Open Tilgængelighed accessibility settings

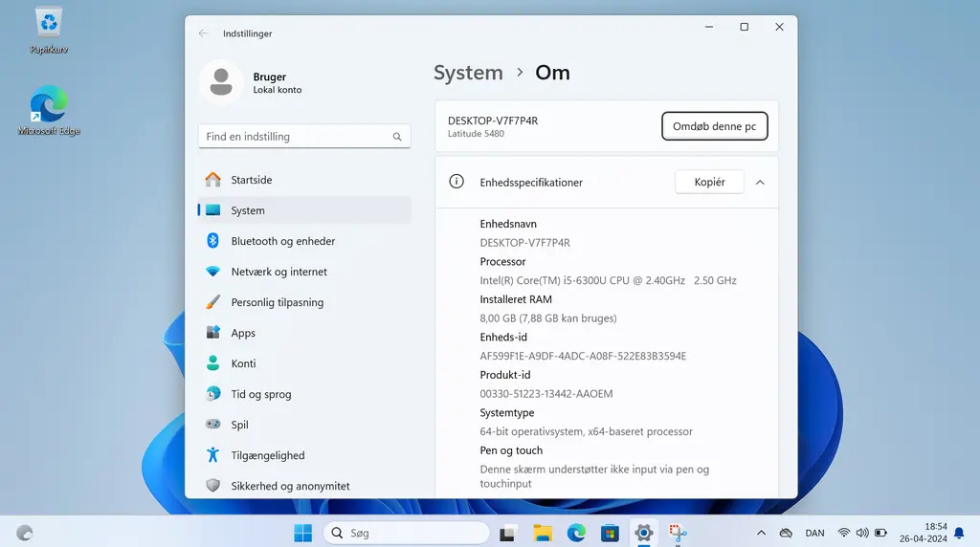click(x=267, y=455)
